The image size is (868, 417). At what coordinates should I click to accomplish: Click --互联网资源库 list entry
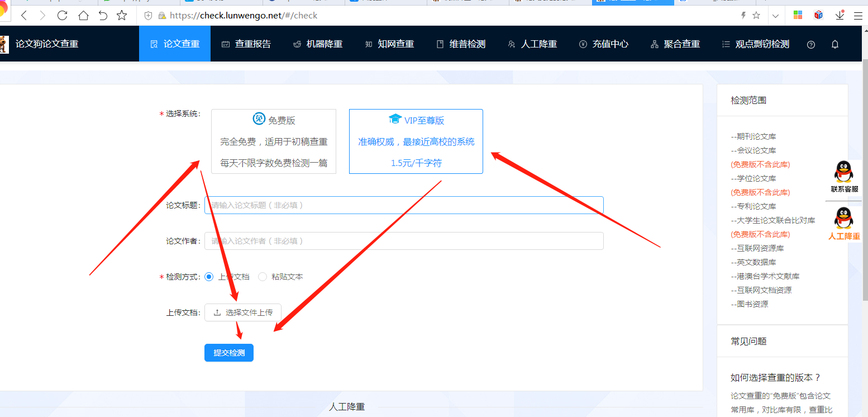coord(757,248)
